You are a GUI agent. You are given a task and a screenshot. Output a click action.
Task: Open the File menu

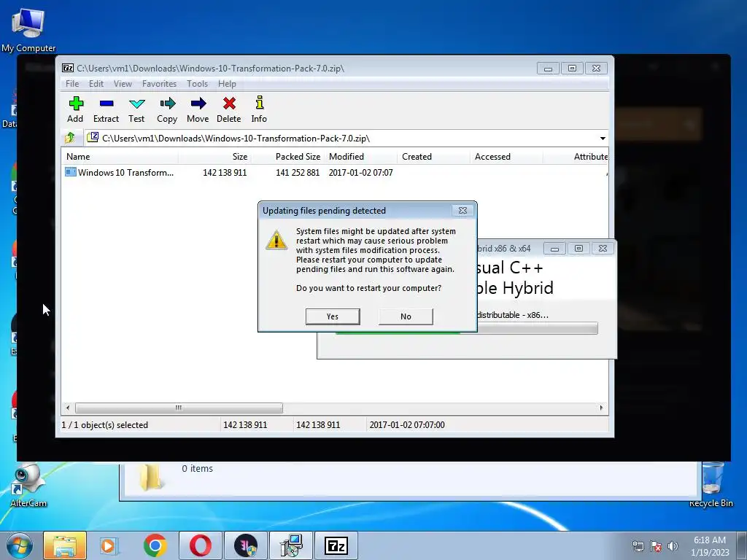[72, 84]
